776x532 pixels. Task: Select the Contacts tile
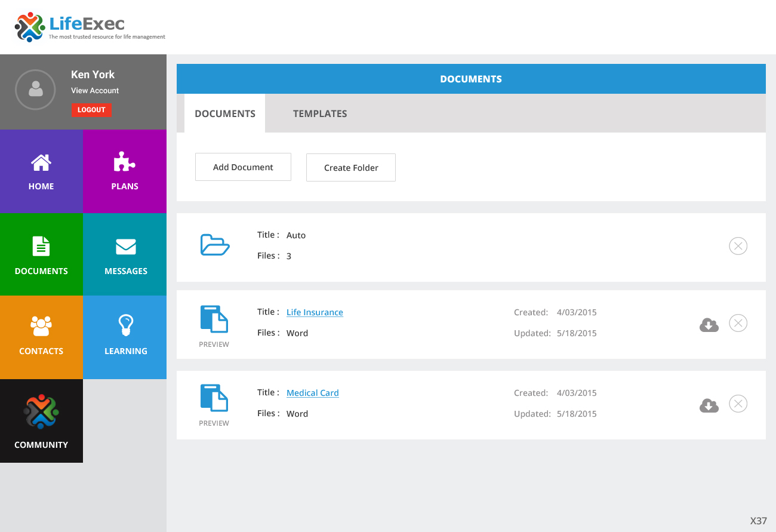(41, 337)
